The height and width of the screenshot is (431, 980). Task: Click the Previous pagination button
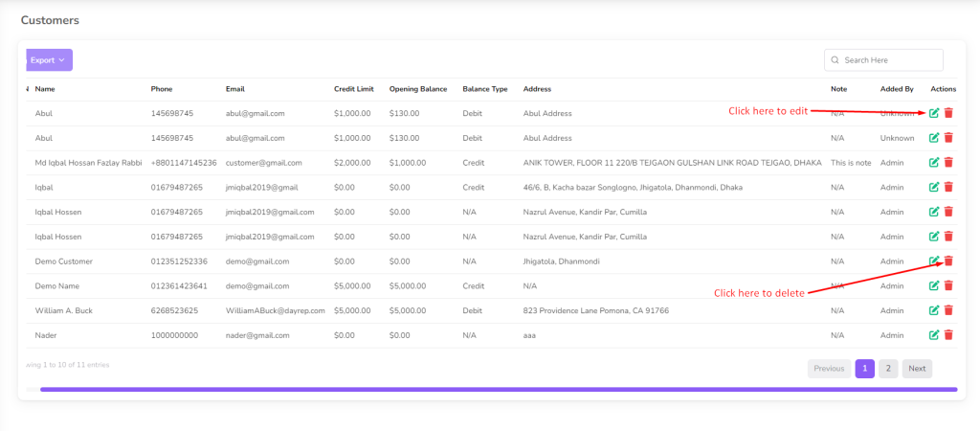click(x=829, y=369)
